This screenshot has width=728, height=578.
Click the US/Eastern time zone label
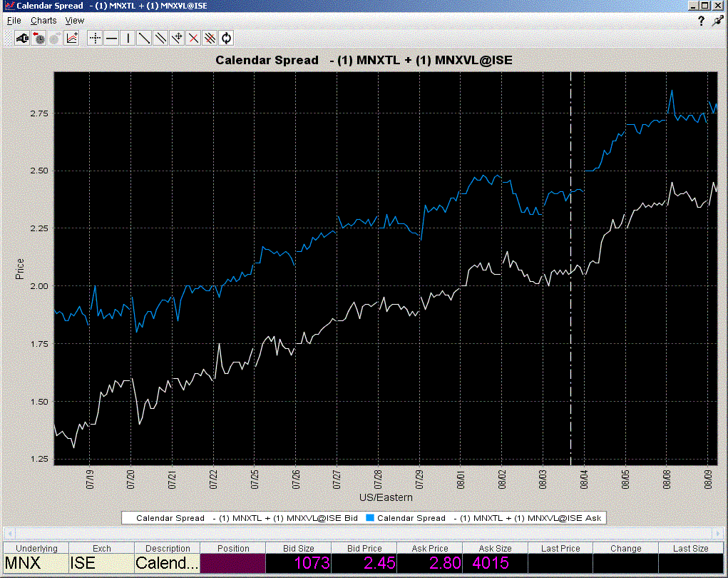386,497
